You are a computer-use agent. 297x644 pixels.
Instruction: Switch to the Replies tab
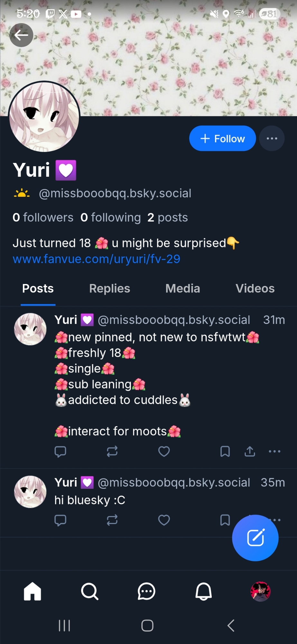tap(109, 289)
